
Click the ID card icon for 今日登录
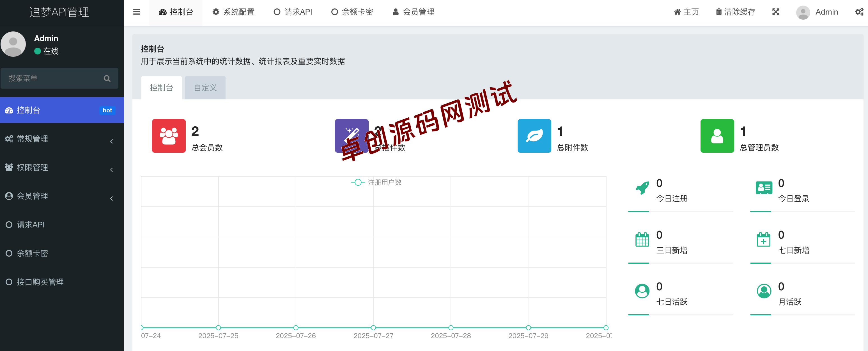[x=764, y=188]
